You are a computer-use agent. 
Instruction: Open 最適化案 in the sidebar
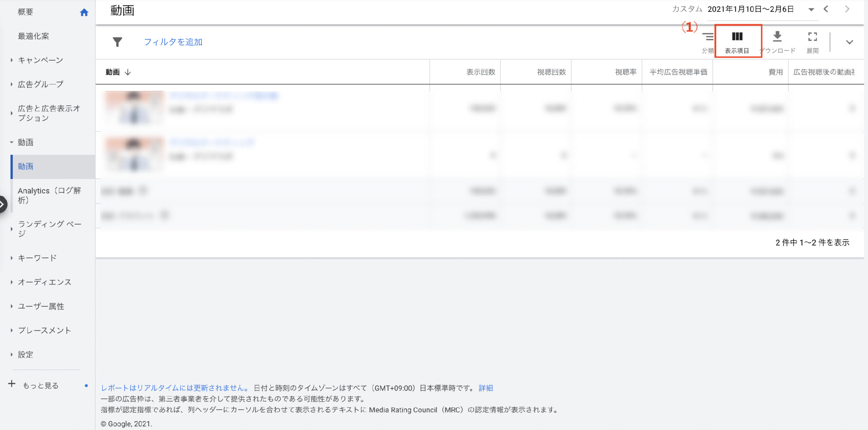pos(33,36)
